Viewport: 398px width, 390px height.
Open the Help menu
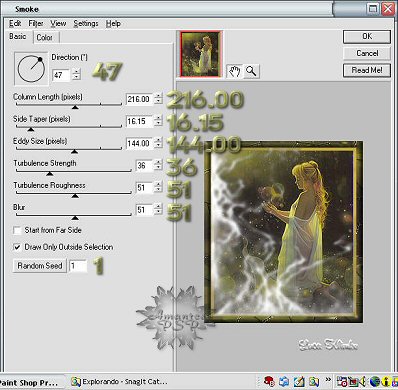pyautogui.click(x=113, y=24)
